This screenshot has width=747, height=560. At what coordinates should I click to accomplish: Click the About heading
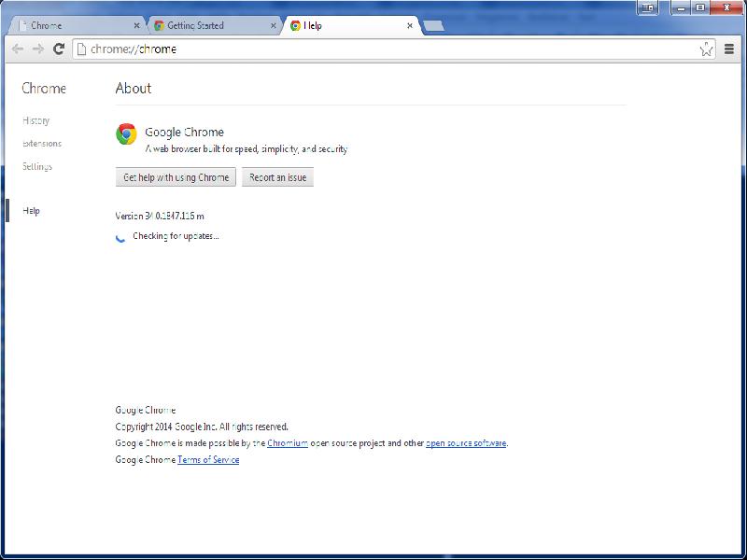pos(134,88)
